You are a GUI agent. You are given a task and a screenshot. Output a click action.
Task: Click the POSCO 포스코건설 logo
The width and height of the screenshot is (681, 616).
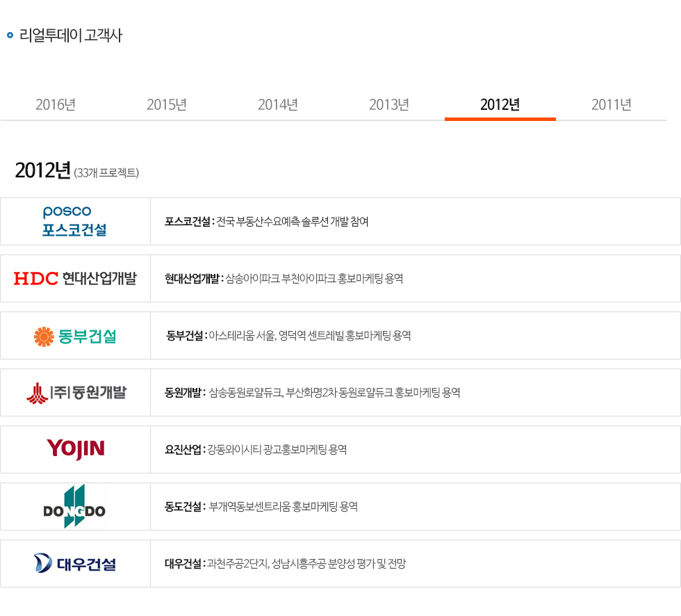coord(75,221)
